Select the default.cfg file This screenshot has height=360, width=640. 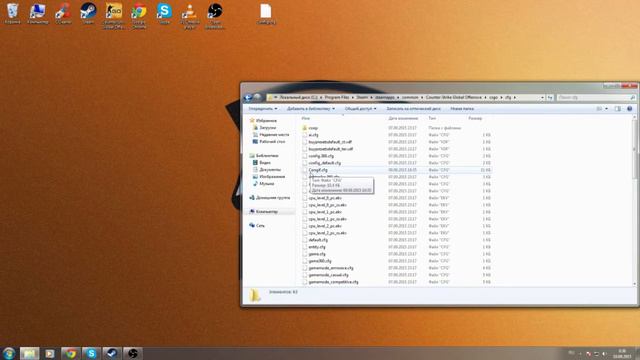[318, 240]
